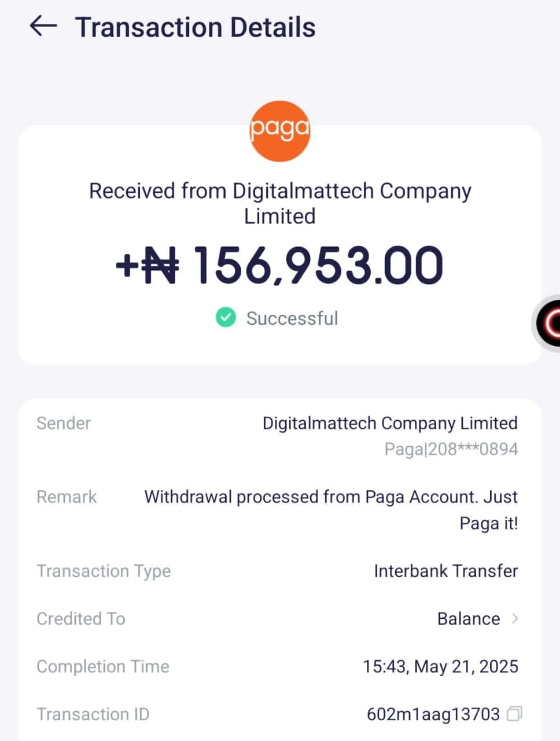Tap the green Successful checkmark icon

tap(226, 318)
